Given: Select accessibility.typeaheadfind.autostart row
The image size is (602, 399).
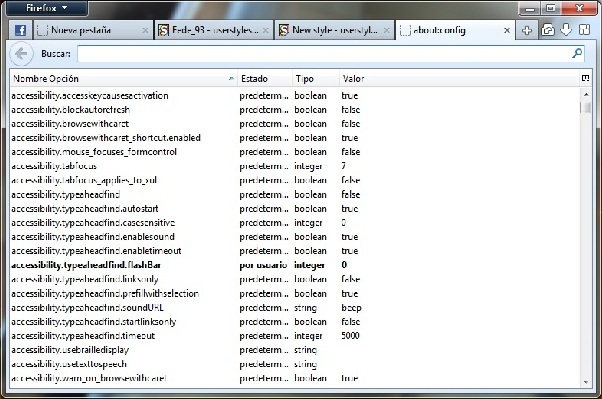Looking at the screenshot, I should pyautogui.click(x=295, y=209).
